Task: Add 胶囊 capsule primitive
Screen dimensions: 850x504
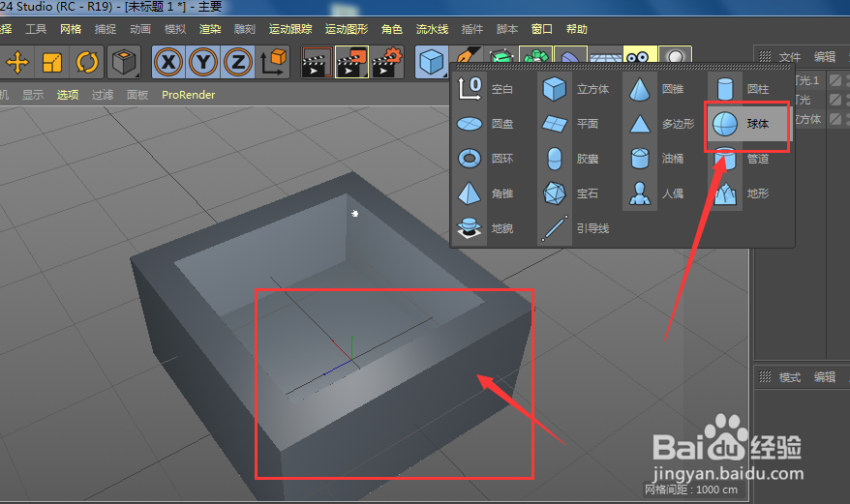Action: pyautogui.click(x=570, y=159)
